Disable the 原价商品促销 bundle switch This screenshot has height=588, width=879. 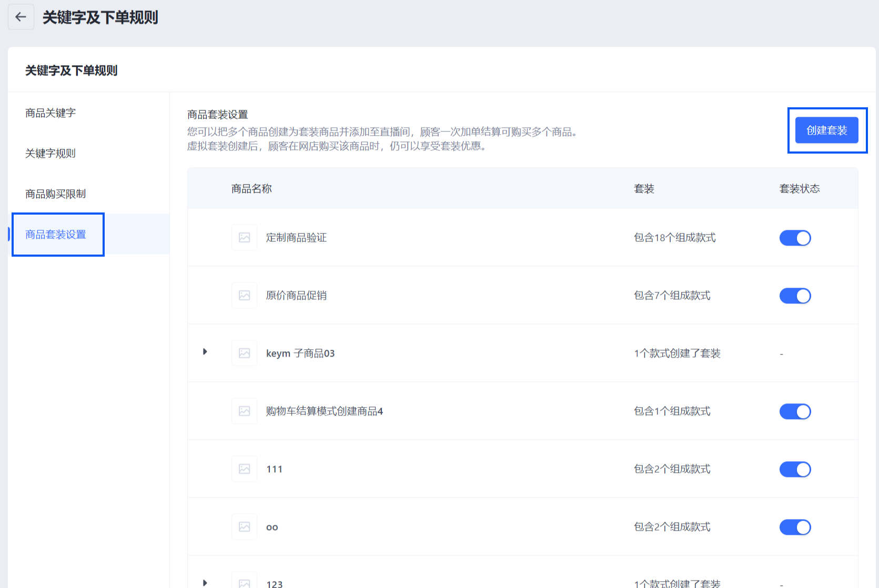click(795, 296)
